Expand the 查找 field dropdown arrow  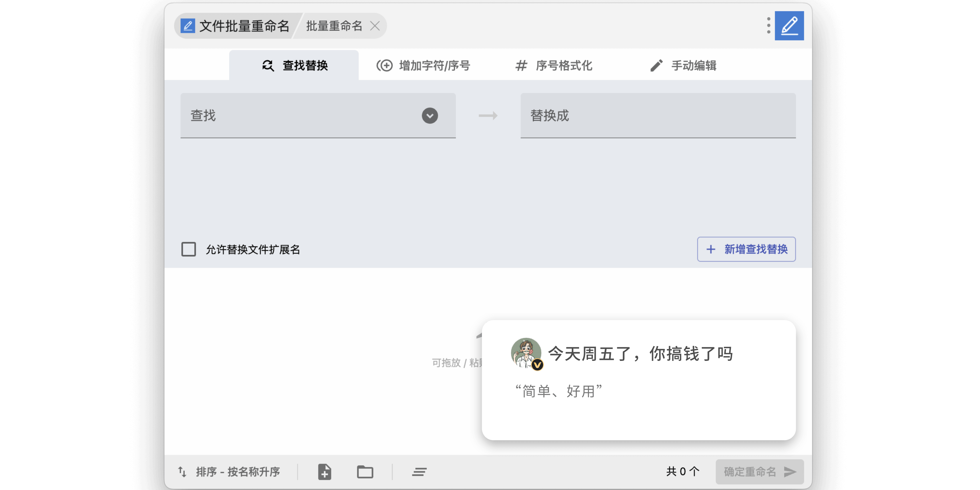pos(429,115)
